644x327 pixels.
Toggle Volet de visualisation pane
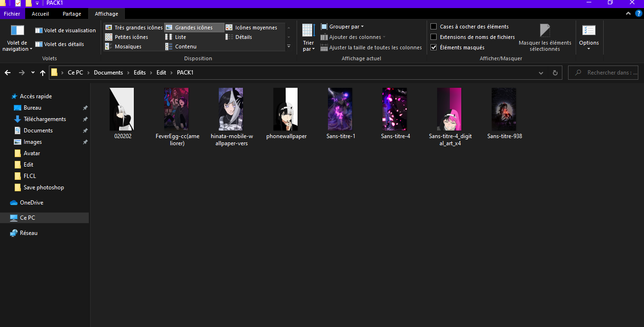65,30
